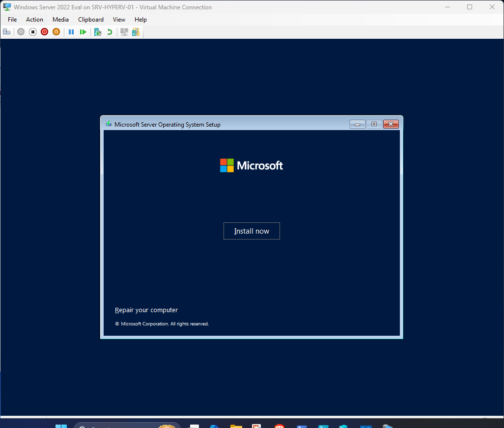Pause the running virtual machine
This screenshot has width=504, height=428.
point(71,31)
